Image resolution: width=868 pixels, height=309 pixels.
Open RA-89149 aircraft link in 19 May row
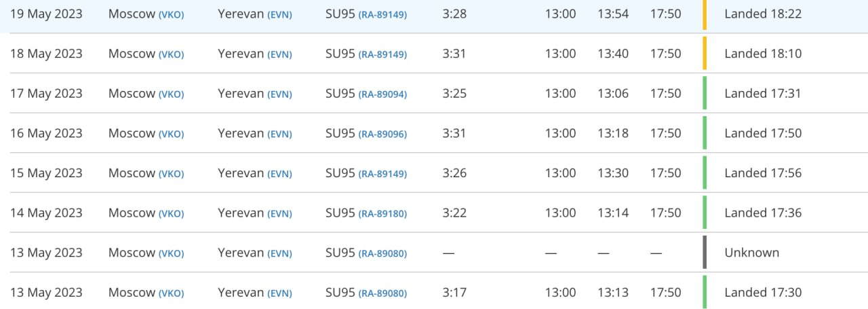click(382, 15)
